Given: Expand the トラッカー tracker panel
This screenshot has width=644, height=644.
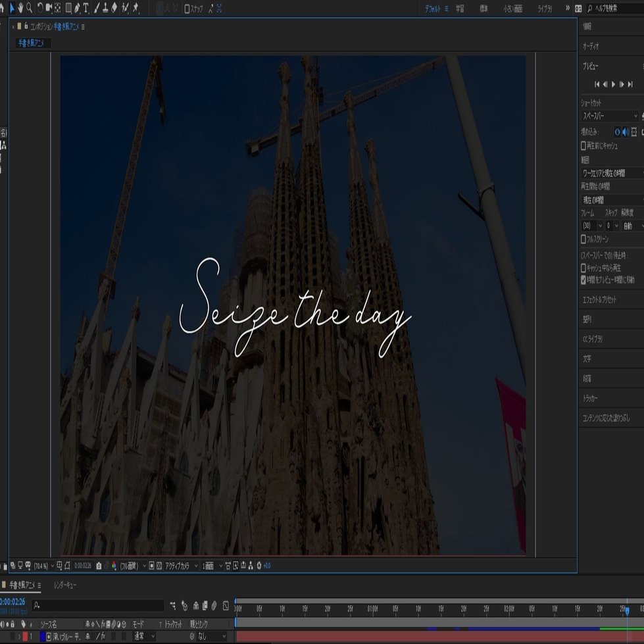Looking at the screenshot, I should [590, 398].
